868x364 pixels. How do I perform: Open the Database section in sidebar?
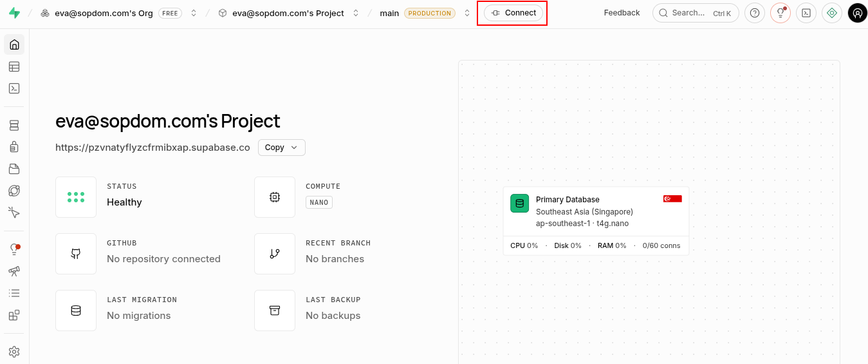point(14,125)
